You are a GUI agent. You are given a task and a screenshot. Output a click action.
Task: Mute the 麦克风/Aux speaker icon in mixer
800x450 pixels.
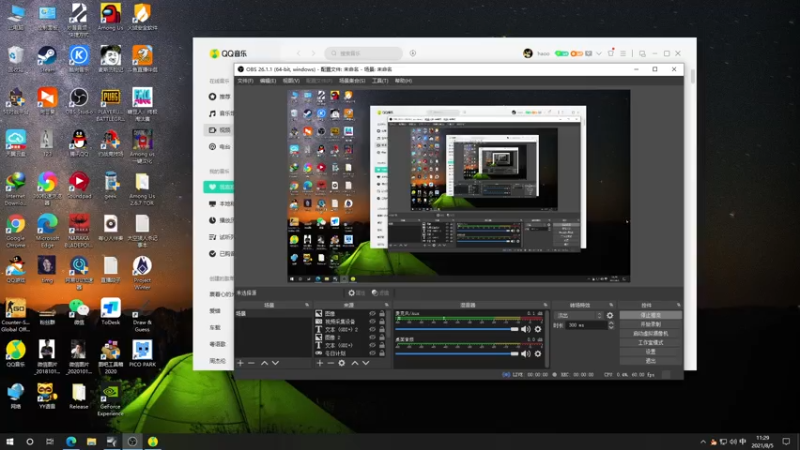[526, 329]
